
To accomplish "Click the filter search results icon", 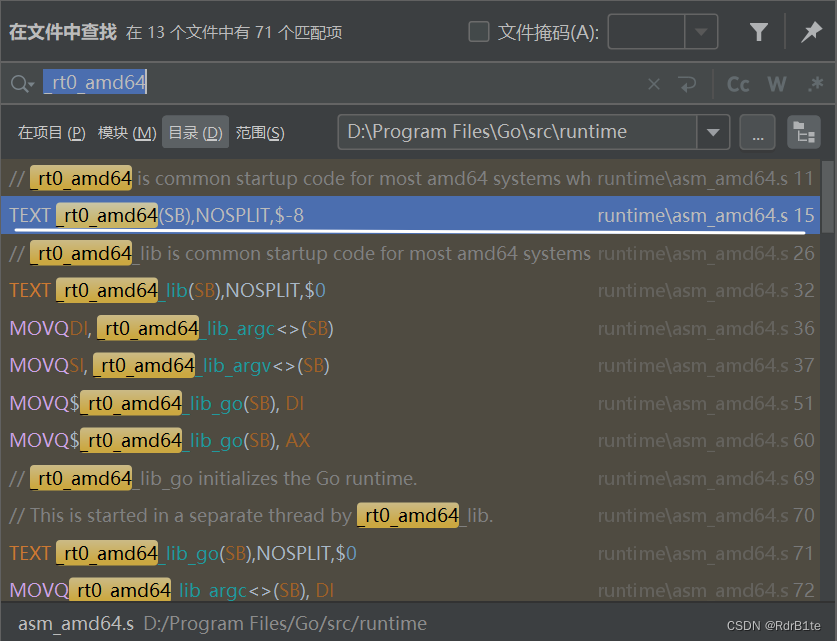I will click(x=759, y=31).
